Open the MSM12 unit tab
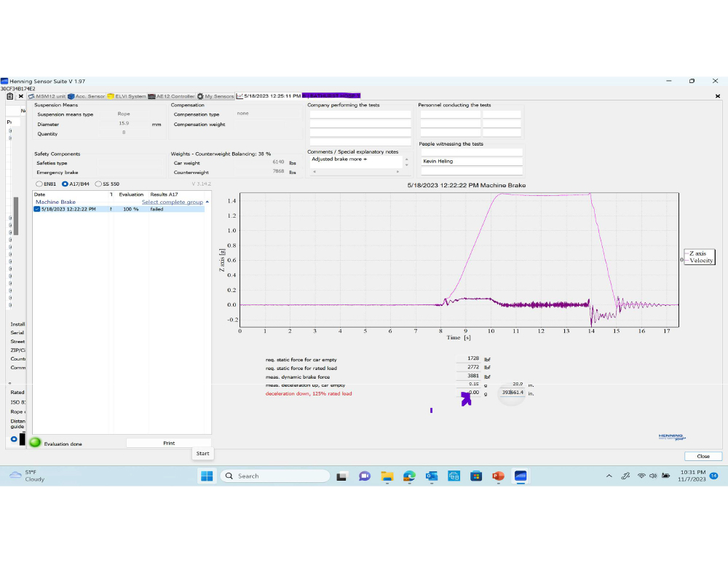 [47, 96]
